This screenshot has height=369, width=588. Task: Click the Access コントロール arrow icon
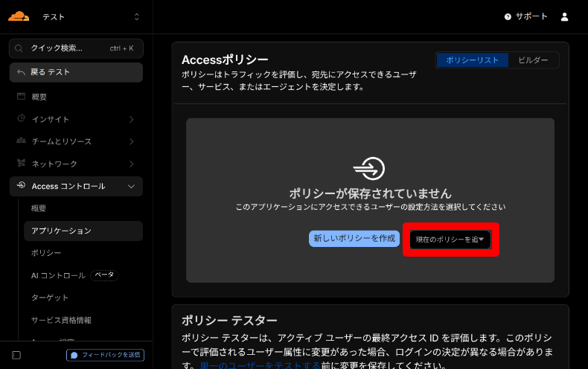21,185
